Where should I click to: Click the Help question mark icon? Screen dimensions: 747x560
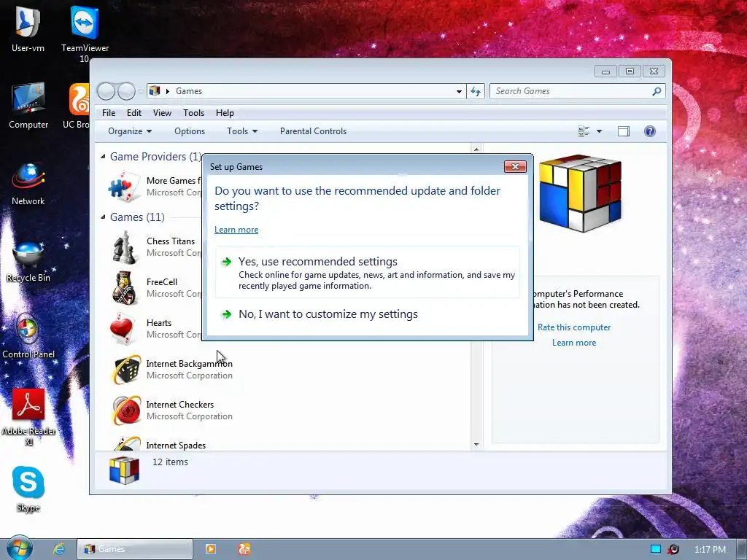click(x=650, y=131)
